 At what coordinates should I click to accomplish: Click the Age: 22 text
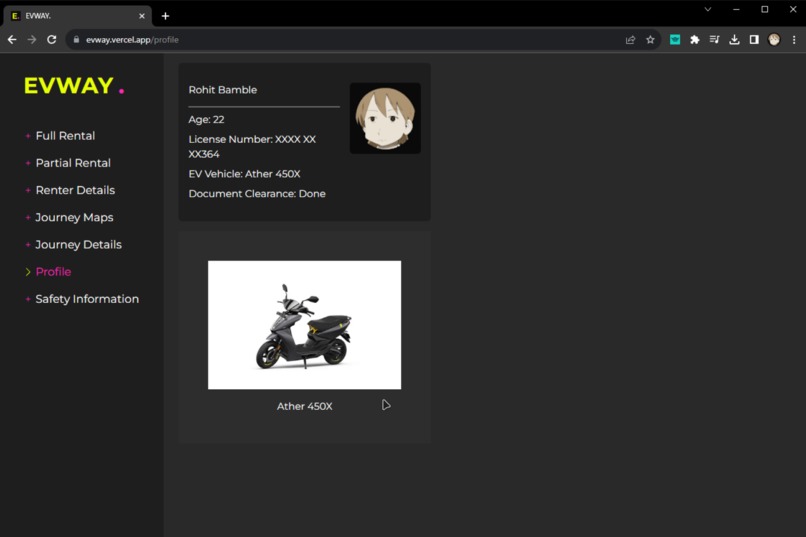(206, 120)
